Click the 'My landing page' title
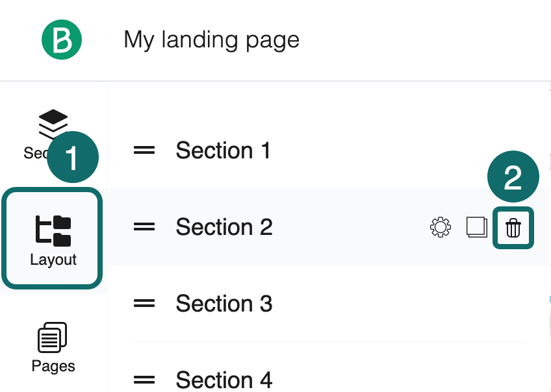This screenshot has width=551, height=392. tap(212, 40)
